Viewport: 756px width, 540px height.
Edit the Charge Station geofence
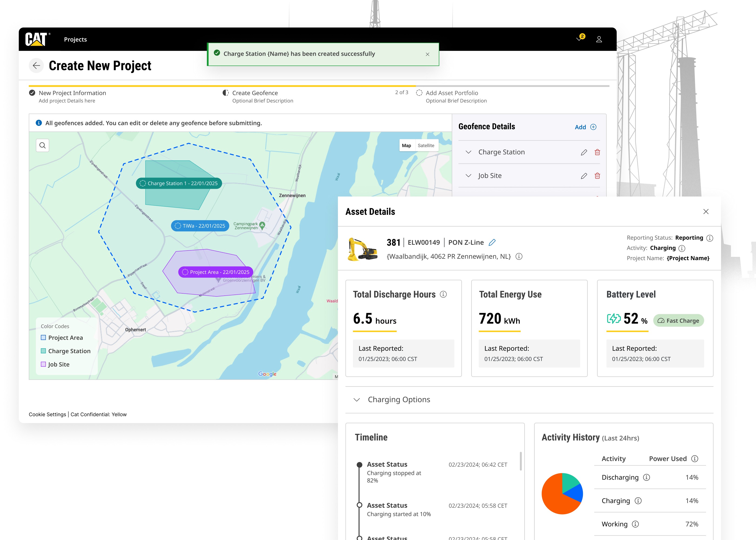(x=584, y=152)
